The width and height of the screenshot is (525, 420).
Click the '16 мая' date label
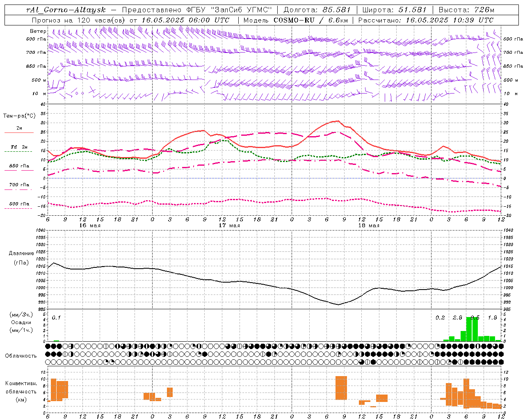[x=90, y=226]
